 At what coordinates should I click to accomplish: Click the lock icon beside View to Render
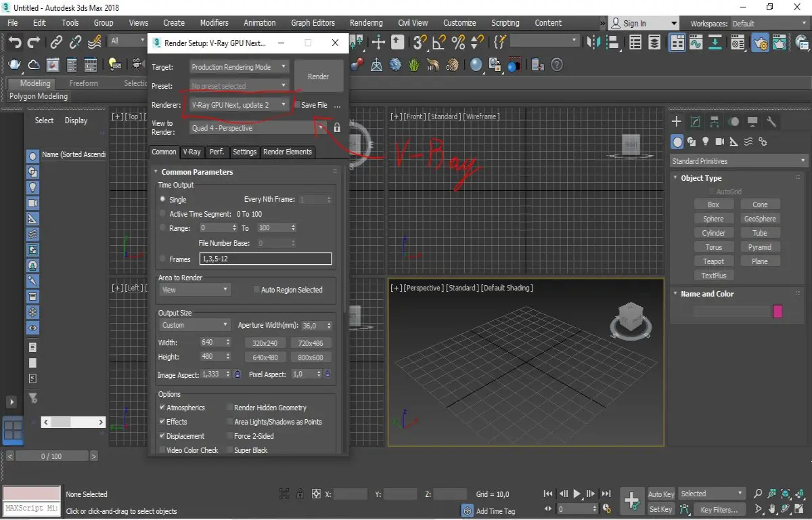337,127
